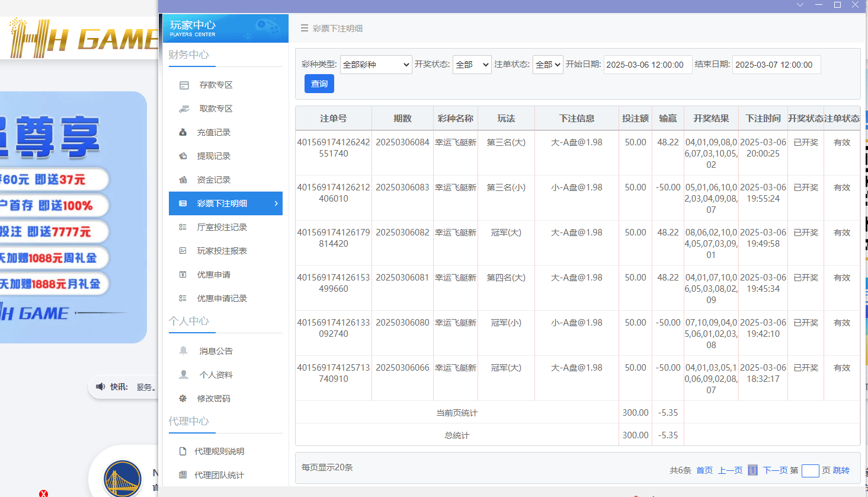Open the bet status (注单状态) dropdown

[547, 65]
